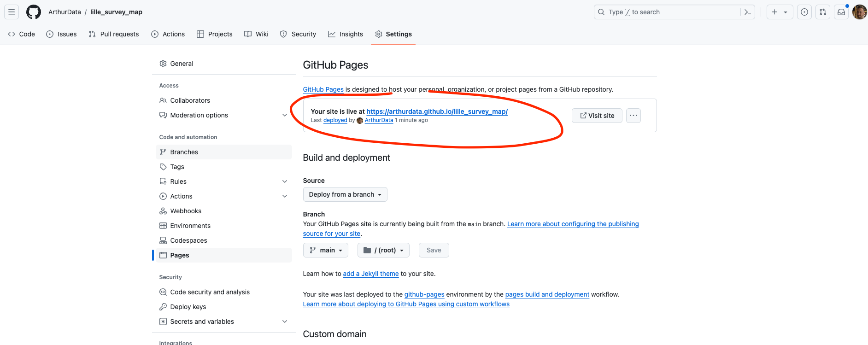Click the Tags label icon
This screenshot has width=868, height=345.
[163, 167]
